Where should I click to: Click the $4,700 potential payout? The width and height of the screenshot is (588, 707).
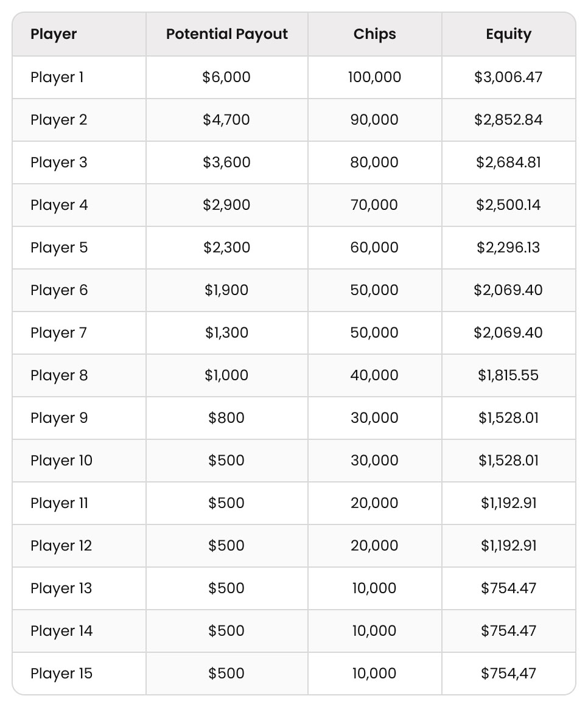click(x=226, y=120)
